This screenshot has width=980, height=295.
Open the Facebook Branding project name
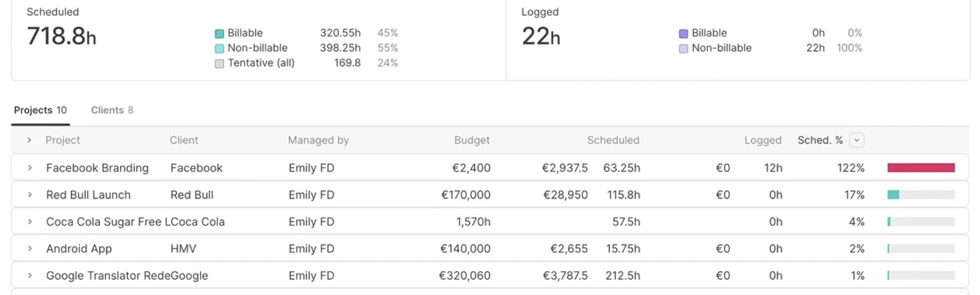click(x=97, y=168)
